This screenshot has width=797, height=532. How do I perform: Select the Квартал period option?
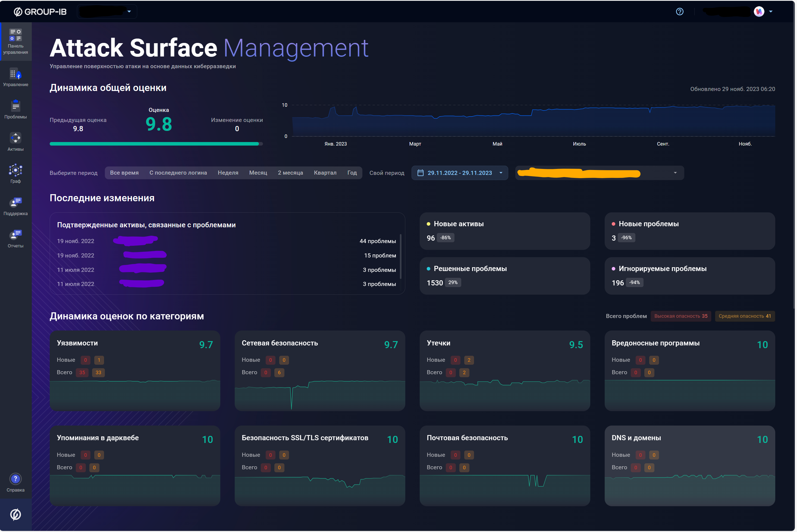325,173
